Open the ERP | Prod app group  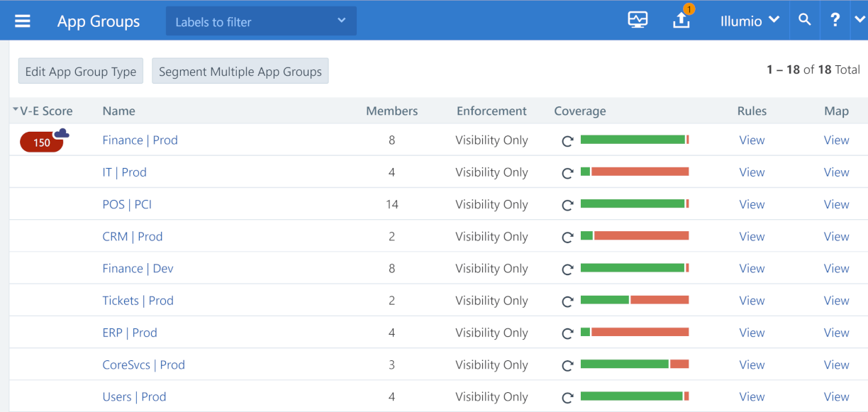pos(130,333)
